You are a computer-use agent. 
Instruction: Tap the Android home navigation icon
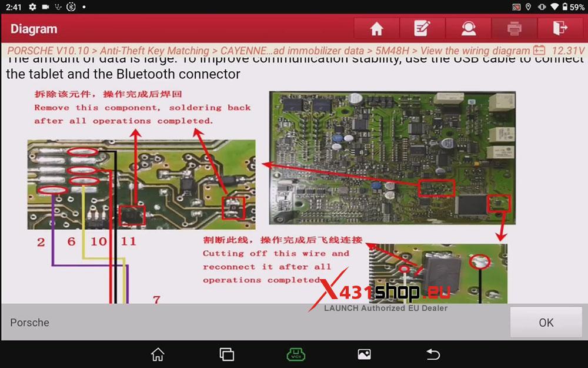point(158,354)
